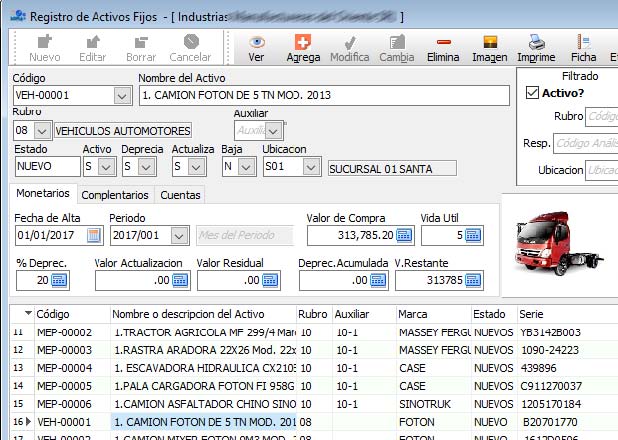Expand the Rubro 08 dropdown
This screenshot has height=440, width=618.
pos(42,131)
